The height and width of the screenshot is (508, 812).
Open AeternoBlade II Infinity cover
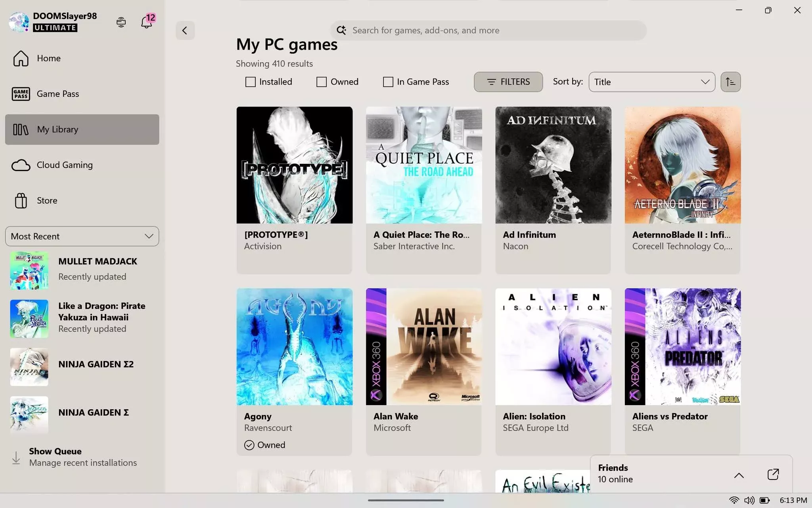(x=682, y=165)
